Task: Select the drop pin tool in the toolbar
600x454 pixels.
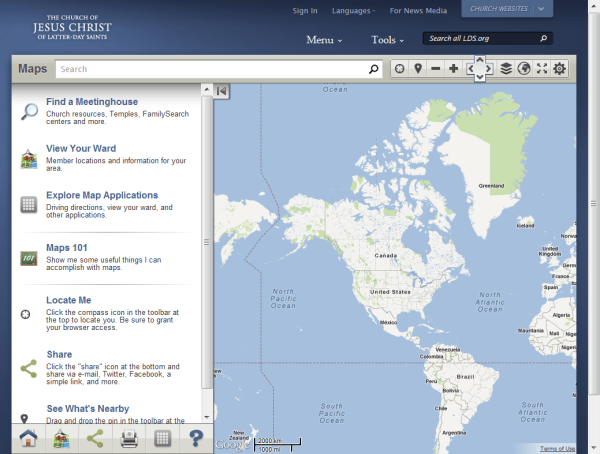Action: pos(418,69)
